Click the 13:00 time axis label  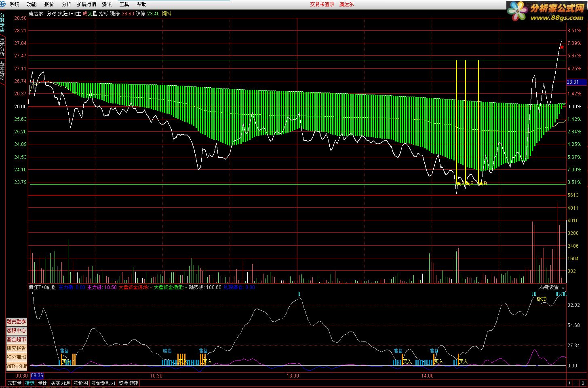point(293,376)
